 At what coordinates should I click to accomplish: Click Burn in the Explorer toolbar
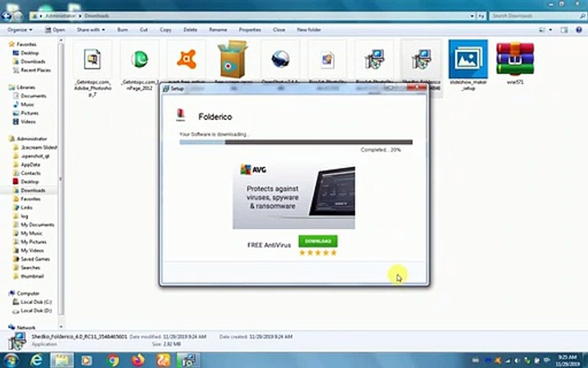point(122,30)
